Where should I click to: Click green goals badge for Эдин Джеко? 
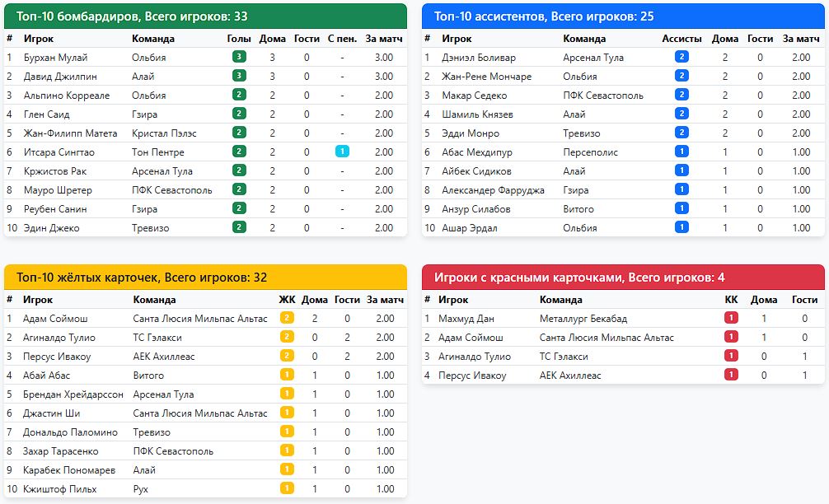[x=239, y=227]
